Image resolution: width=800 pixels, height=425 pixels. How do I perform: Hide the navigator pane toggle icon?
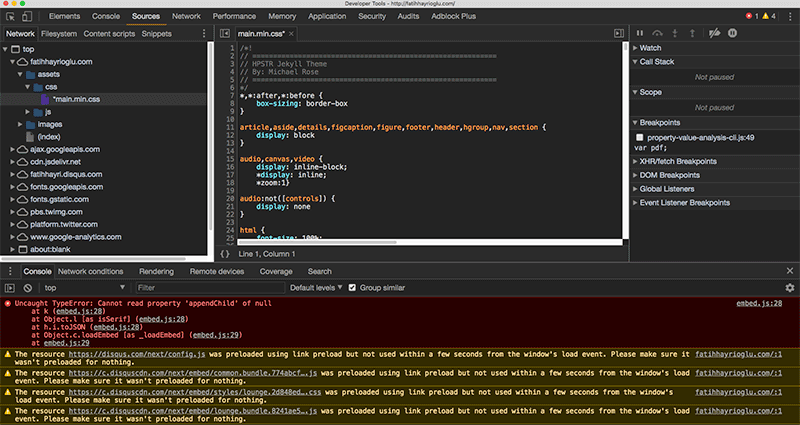(224, 34)
